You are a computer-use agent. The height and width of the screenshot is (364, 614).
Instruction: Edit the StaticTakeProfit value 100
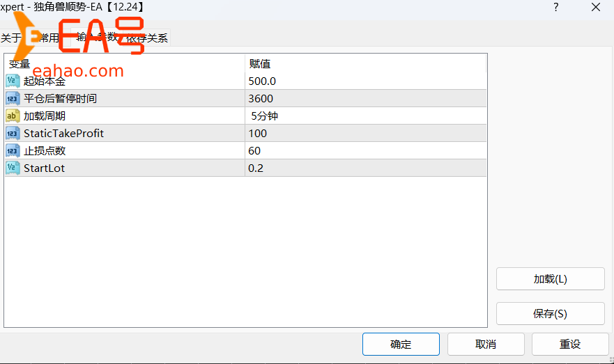coord(366,134)
